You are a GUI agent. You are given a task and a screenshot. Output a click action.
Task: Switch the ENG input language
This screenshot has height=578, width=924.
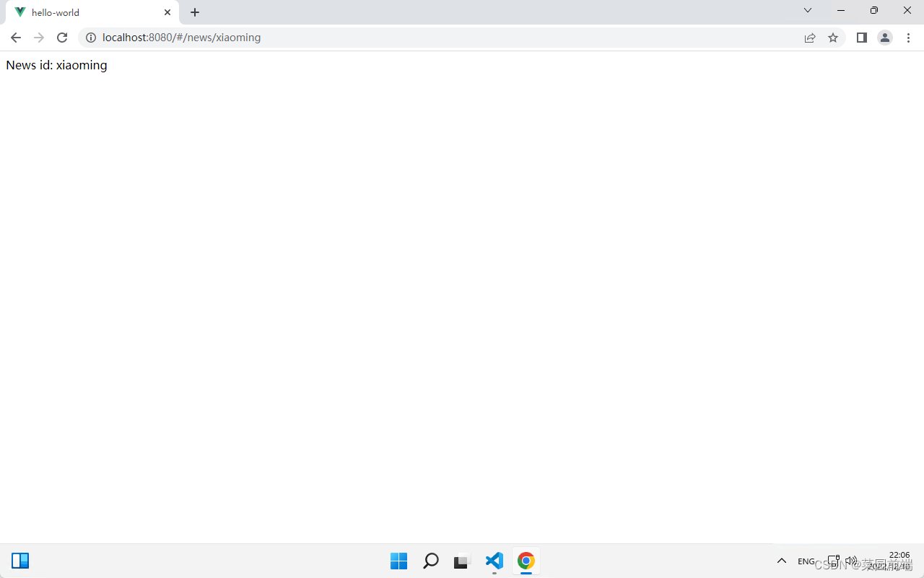806,561
